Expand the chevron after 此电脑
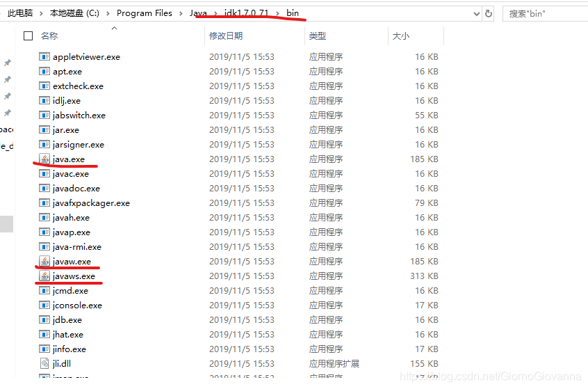This screenshot has width=588, height=389. [41, 13]
